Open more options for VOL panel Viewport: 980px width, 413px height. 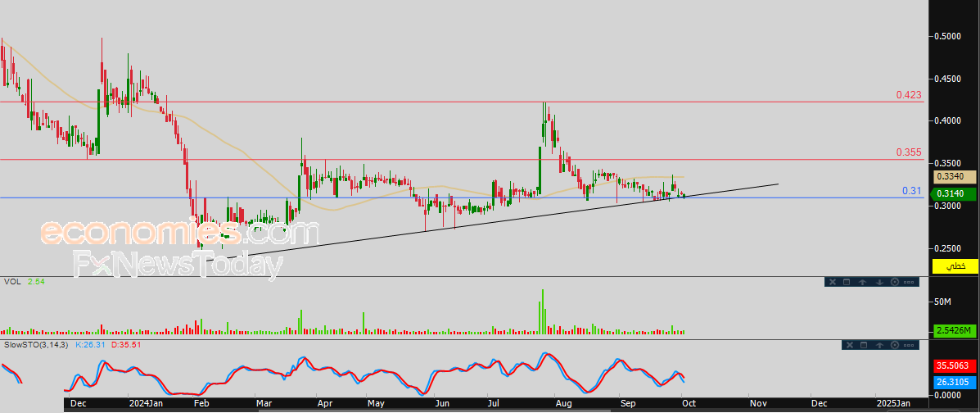(909, 283)
